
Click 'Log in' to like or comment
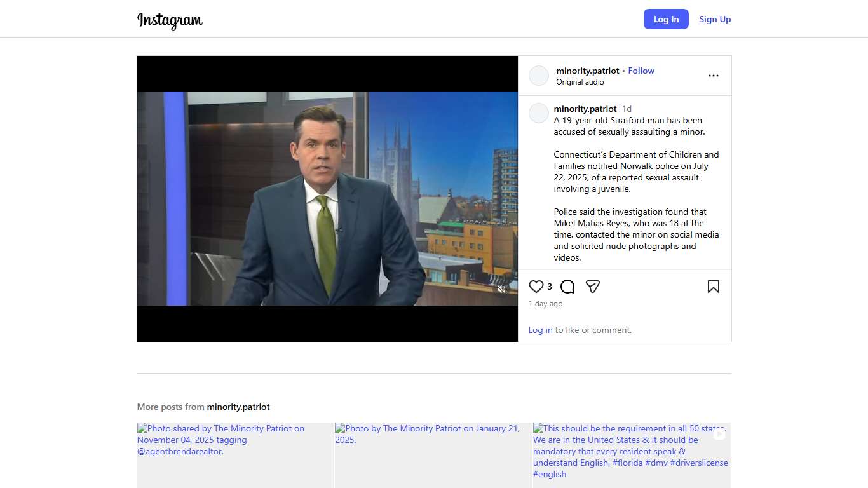click(x=540, y=330)
